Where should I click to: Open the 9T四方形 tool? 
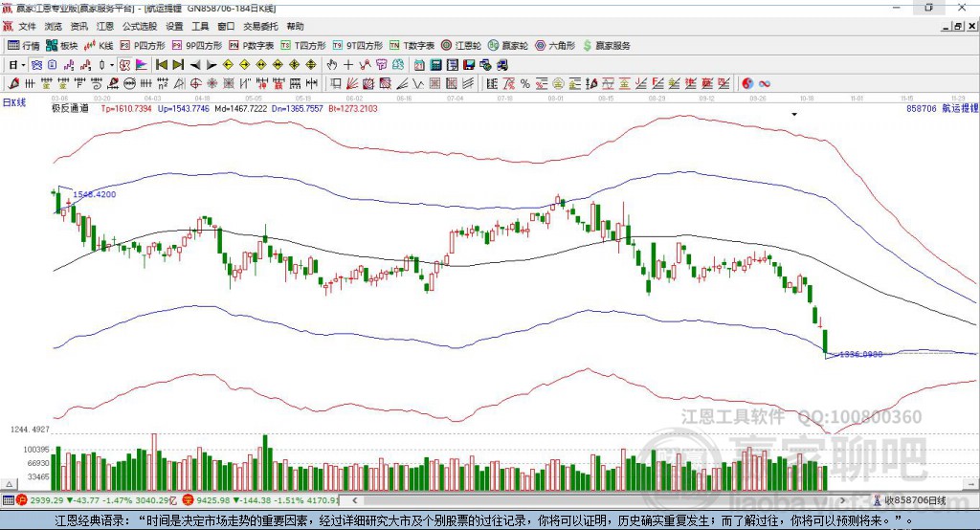358,46
